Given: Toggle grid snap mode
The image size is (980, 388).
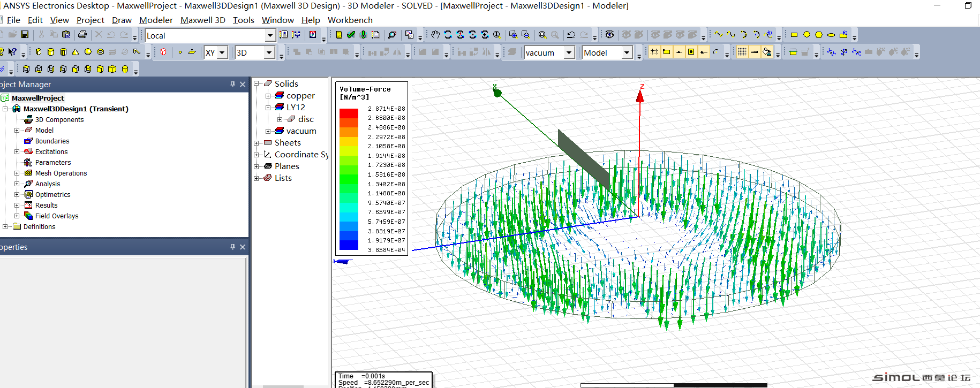Looking at the screenshot, I should tap(654, 52).
